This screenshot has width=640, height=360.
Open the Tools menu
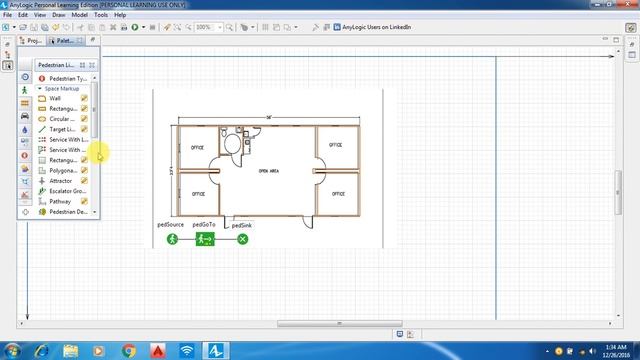(101, 15)
